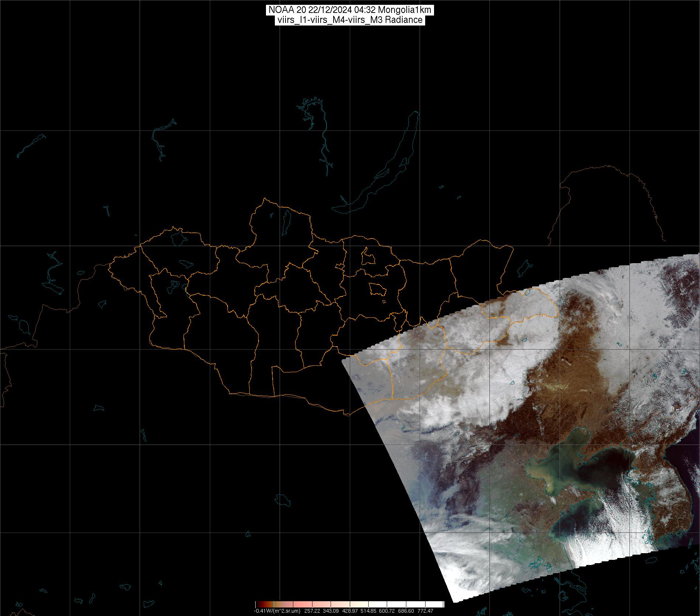Image resolution: width=700 pixels, height=616 pixels.
Task: Click the '600.72' colorbar value
Action: tap(387, 611)
